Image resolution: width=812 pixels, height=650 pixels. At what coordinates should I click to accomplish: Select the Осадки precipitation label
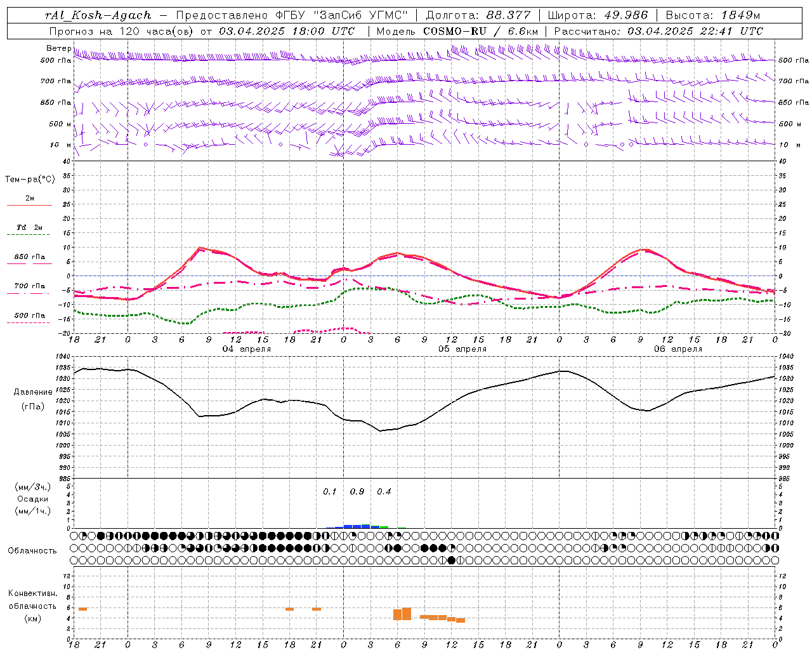[x=33, y=499]
